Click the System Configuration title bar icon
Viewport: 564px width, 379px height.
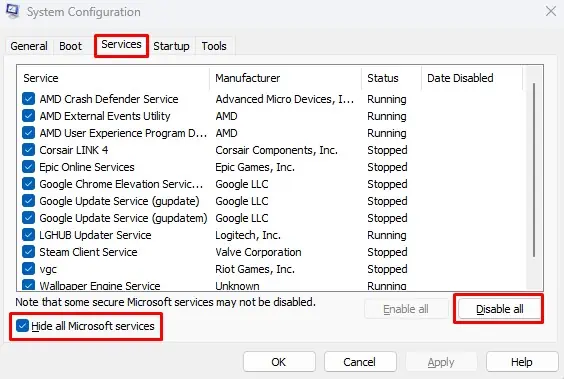[12, 11]
